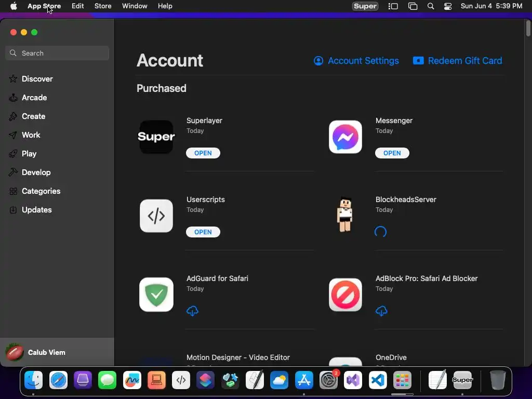The width and height of the screenshot is (532, 399).
Task: Open TextEdit from the Dock
Action: [x=437, y=380]
